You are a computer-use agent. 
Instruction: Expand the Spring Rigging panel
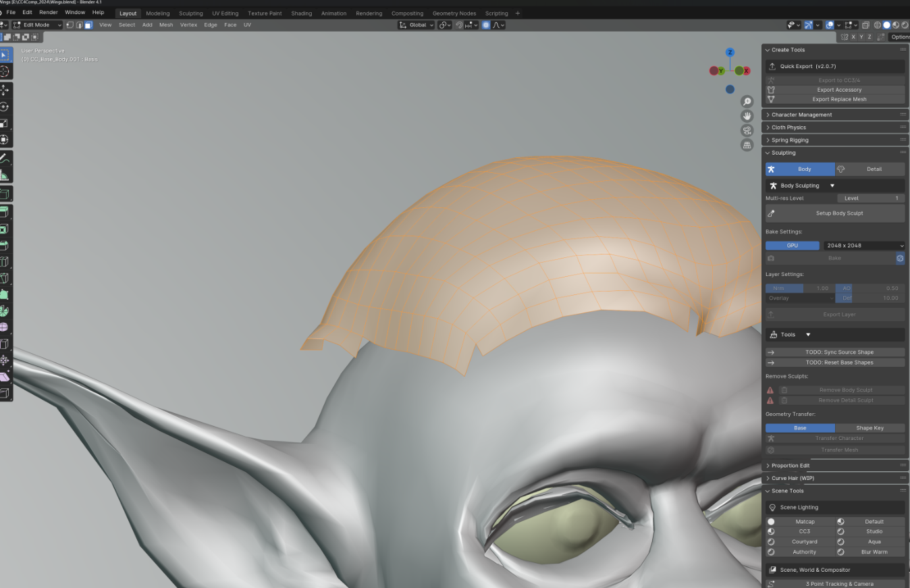836,140
